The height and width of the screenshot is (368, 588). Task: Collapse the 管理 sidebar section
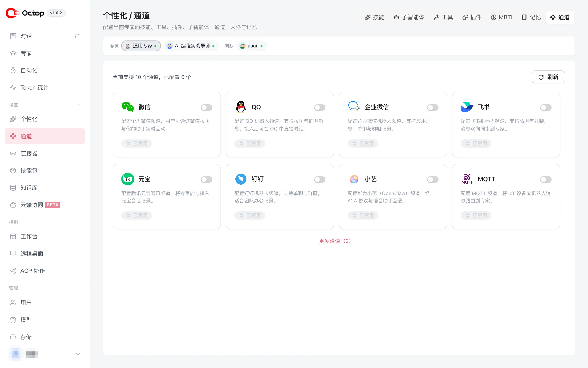pyautogui.click(x=78, y=288)
